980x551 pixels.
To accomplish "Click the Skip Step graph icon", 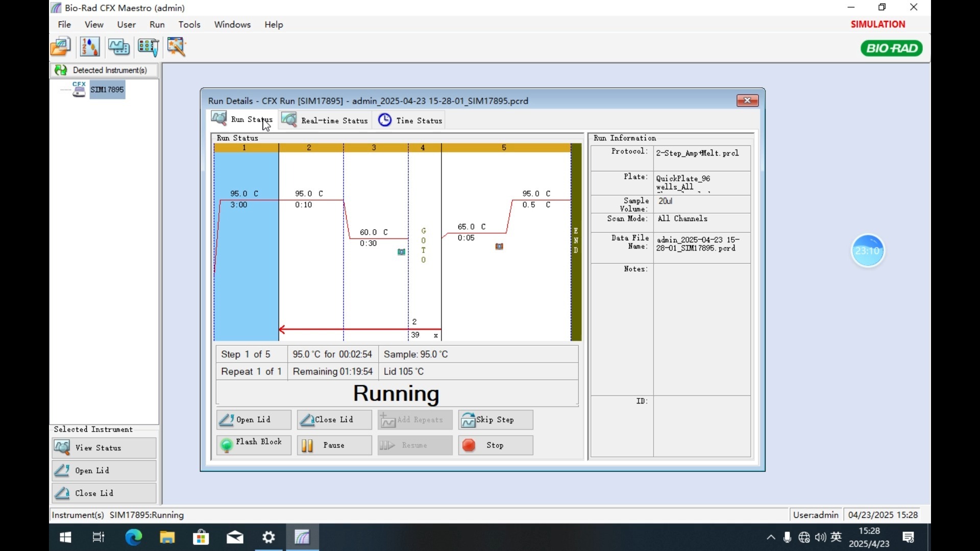I will point(468,420).
